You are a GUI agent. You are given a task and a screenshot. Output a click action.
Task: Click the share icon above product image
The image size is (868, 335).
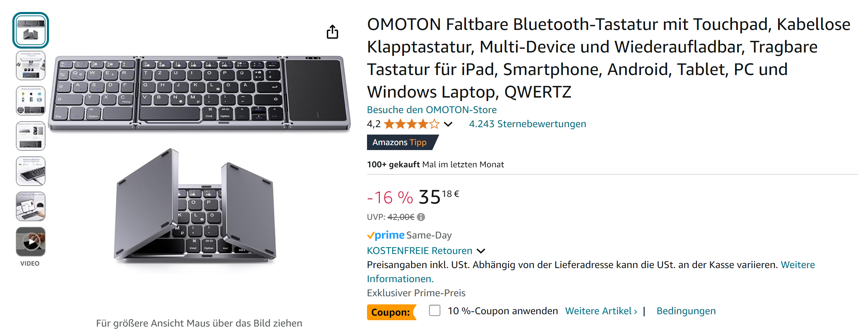click(332, 32)
